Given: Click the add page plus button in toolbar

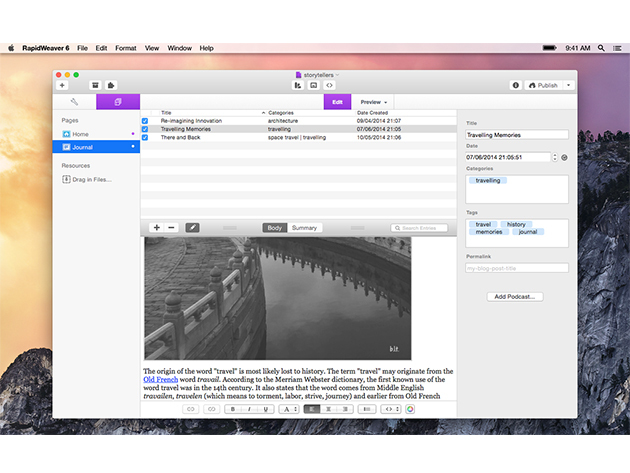Looking at the screenshot, I should 62,85.
